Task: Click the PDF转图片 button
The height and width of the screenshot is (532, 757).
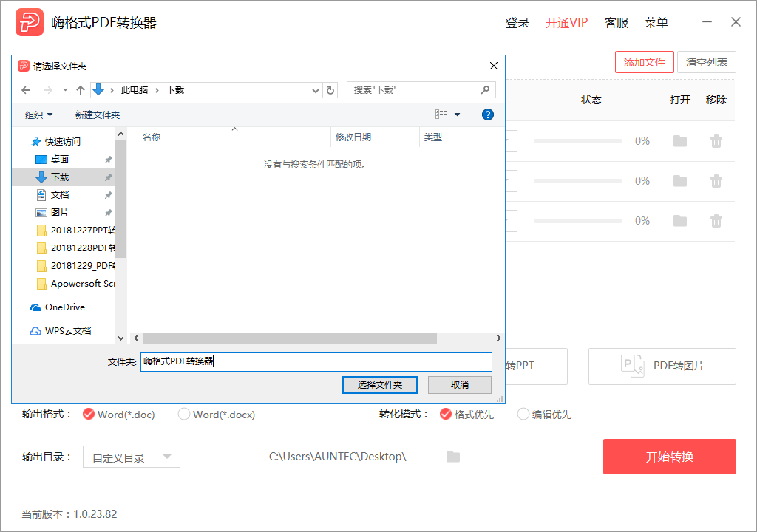Action: coord(662,366)
